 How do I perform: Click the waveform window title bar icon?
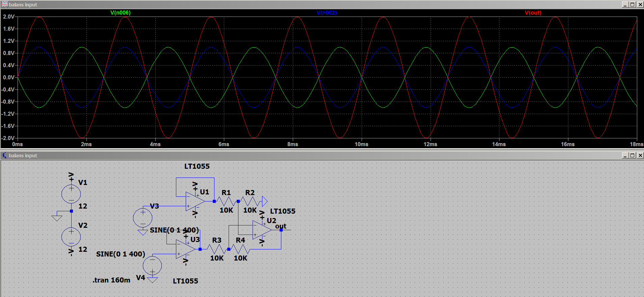click(x=4, y=4)
